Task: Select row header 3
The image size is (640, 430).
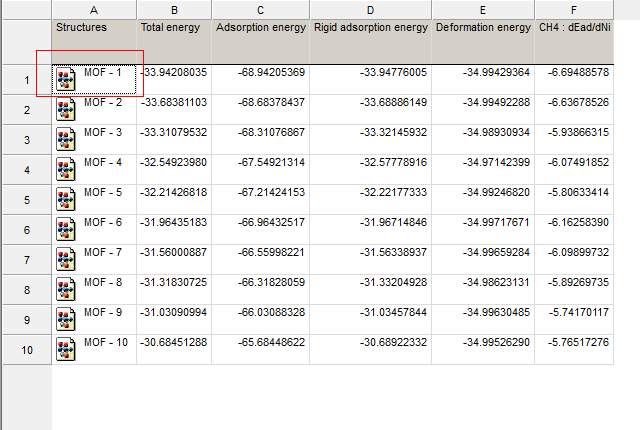Action: 27,140
